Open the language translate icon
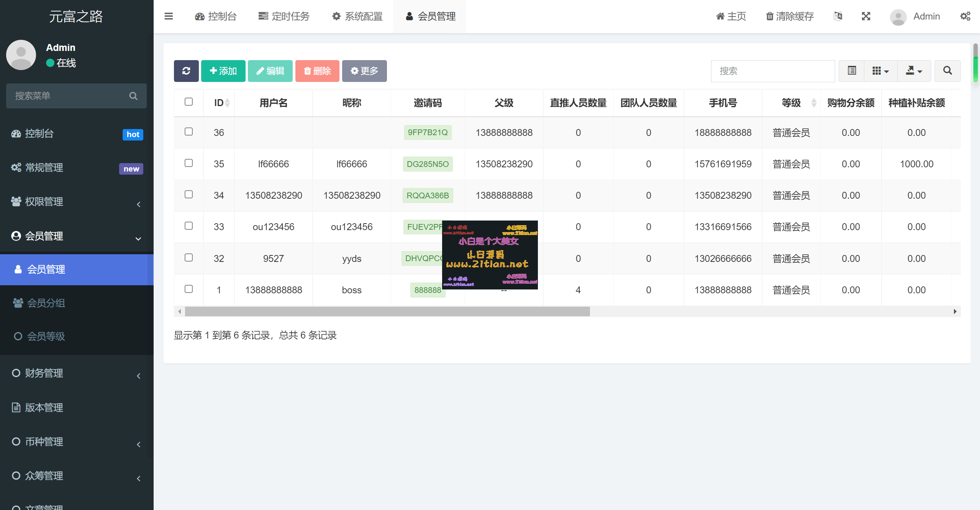This screenshot has height=510, width=980. [x=838, y=16]
